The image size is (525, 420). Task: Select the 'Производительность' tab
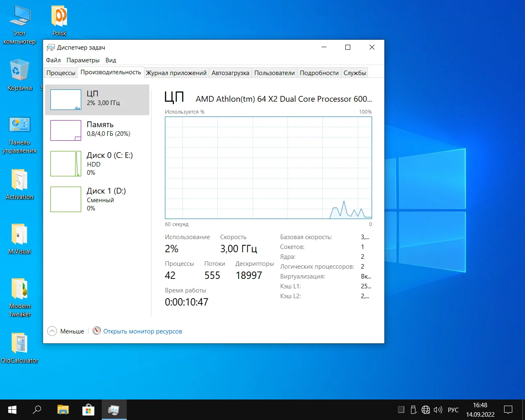coord(111,72)
